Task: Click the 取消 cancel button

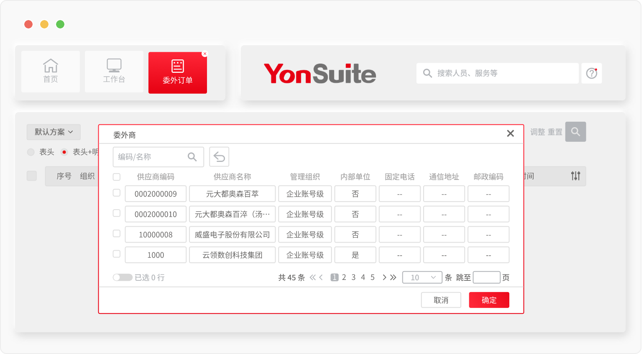Action: click(441, 300)
